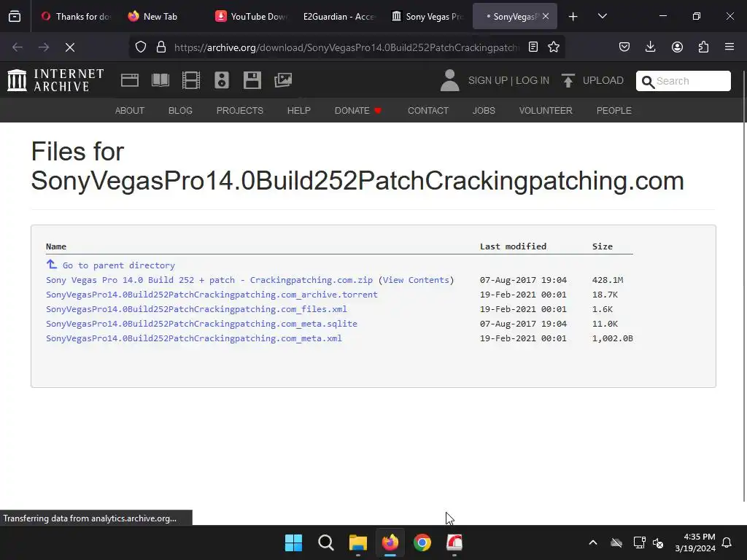This screenshot has width=747, height=560.
Task: Open ABOUT menu item
Action: pos(130,111)
